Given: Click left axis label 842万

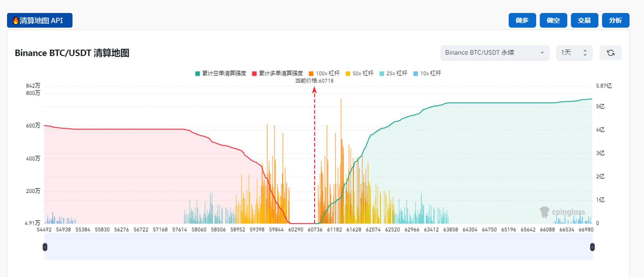Looking at the screenshot, I should [x=33, y=86].
